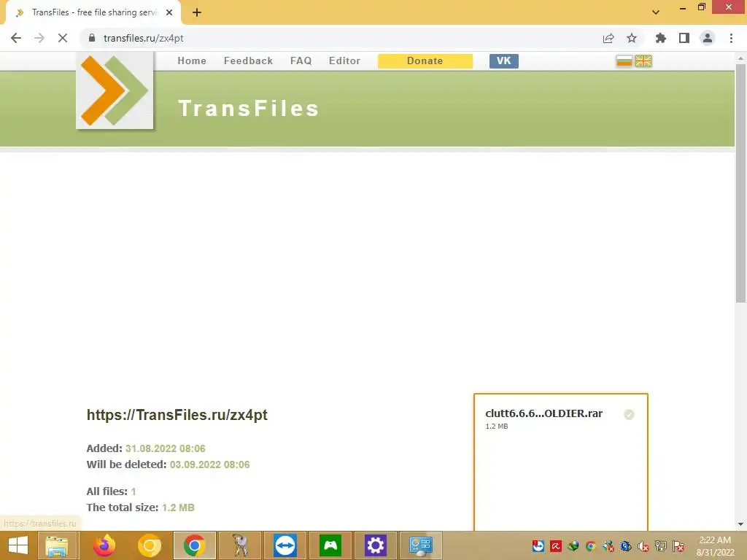Image resolution: width=747 pixels, height=560 pixels.
Task: Click the yellow Donate button
Action: (x=425, y=61)
